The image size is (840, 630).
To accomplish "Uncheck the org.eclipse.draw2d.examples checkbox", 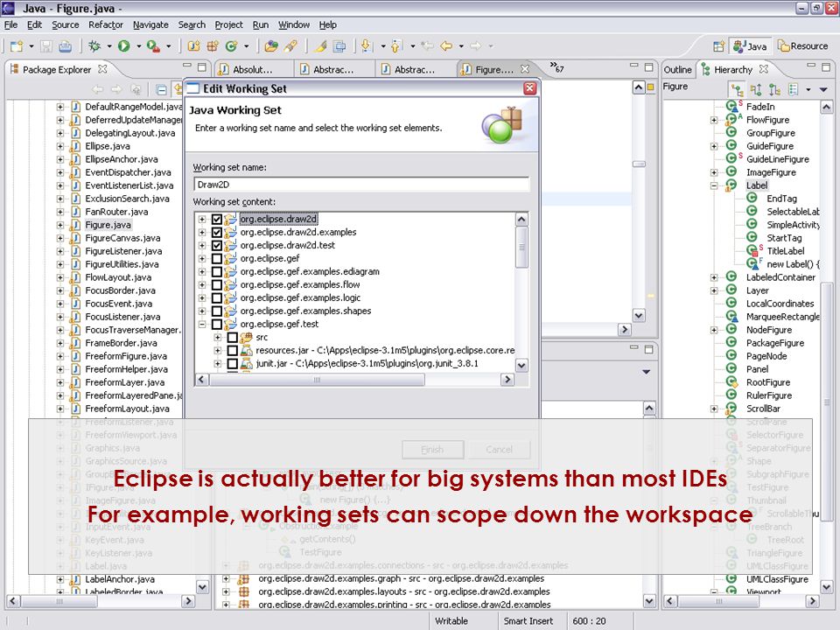I will click(x=217, y=233).
